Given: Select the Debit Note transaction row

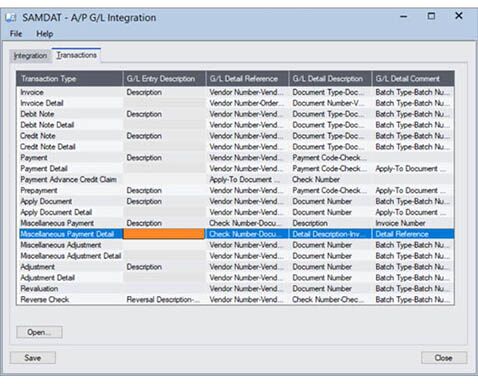Looking at the screenshot, I should point(235,114).
